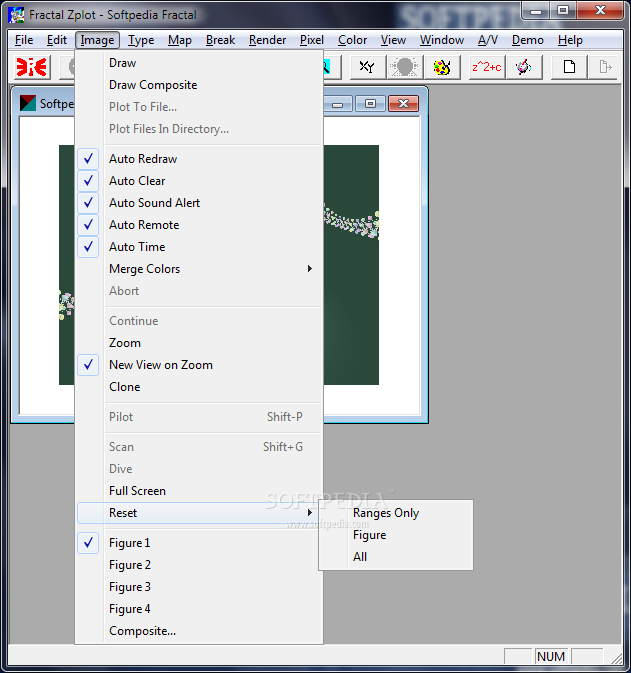Open the Type menu
Screen dimensions: 631x673
point(141,40)
